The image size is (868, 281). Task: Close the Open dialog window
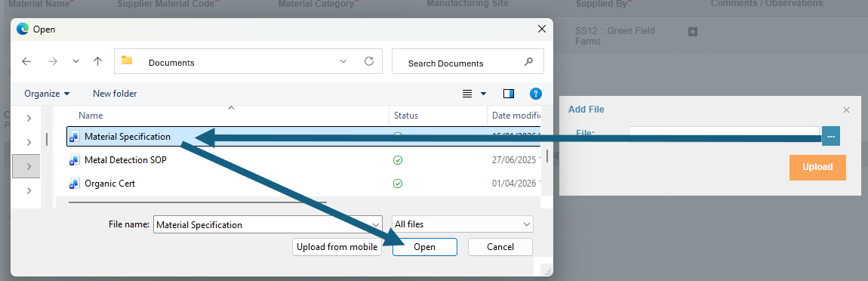542,29
